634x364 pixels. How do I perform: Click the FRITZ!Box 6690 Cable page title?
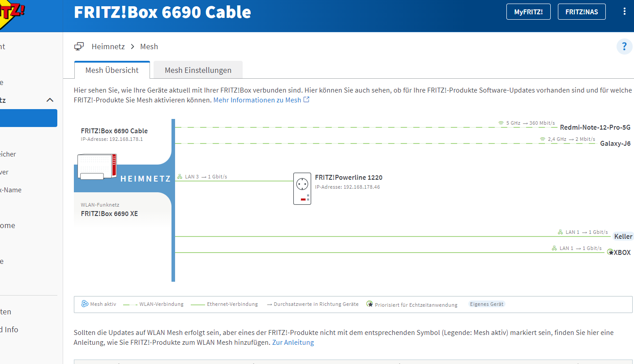point(162,12)
